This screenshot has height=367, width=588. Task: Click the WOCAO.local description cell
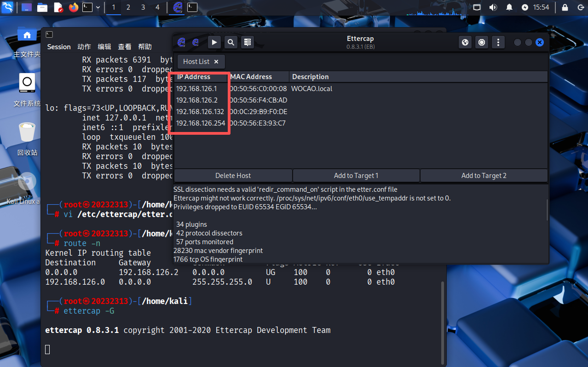coord(311,88)
